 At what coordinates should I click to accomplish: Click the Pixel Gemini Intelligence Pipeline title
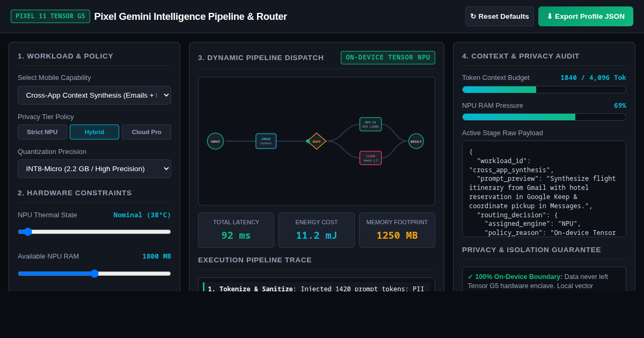[x=191, y=17]
